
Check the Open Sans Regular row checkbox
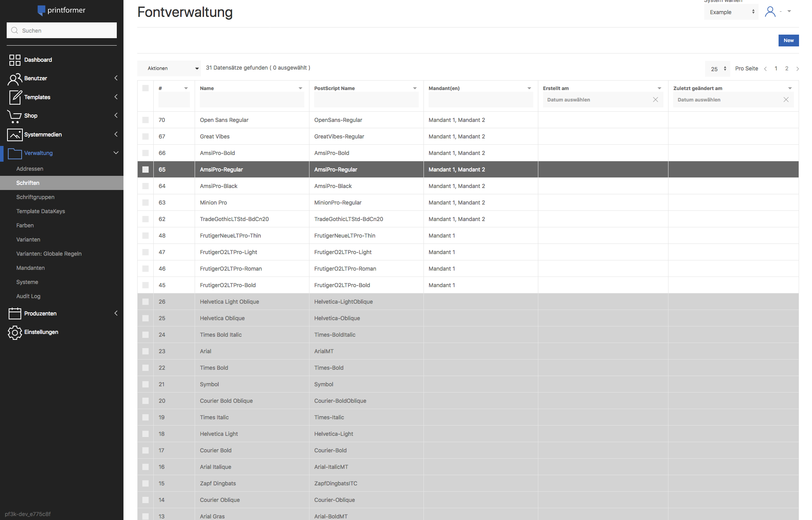(x=145, y=120)
